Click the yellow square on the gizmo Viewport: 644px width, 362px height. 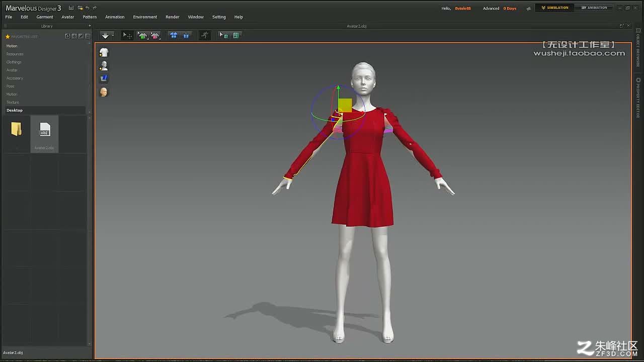click(x=345, y=105)
